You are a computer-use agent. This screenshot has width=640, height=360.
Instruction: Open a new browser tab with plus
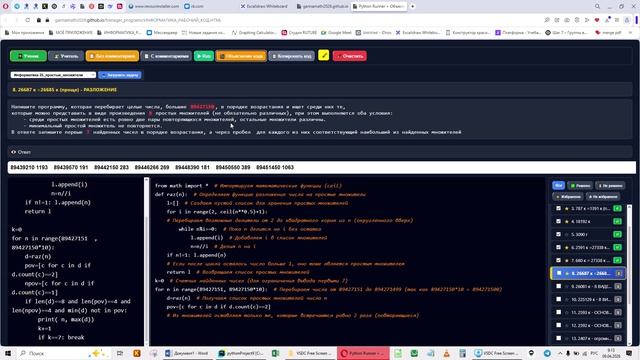pyautogui.click(x=413, y=6)
